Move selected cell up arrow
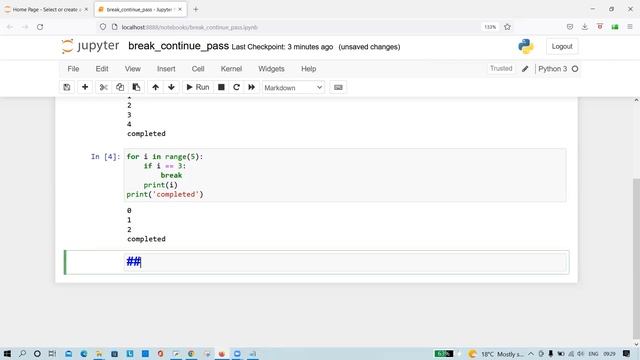The image size is (640, 360). pyautogui.click(x=156, y=87)
